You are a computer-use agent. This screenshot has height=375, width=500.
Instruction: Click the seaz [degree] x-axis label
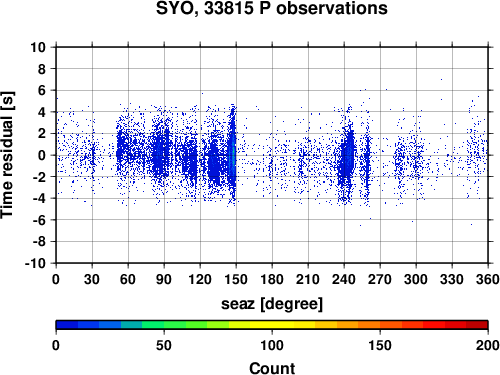(272, 304)
